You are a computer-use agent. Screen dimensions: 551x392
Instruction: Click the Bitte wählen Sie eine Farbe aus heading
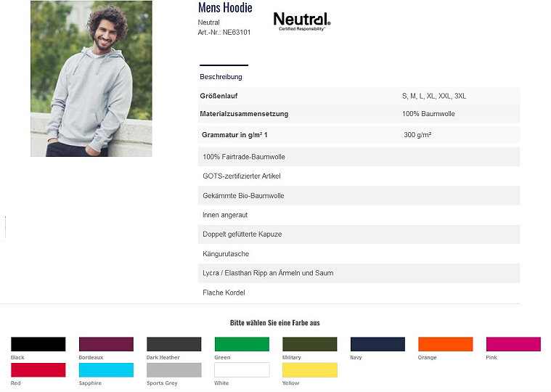point(275,323)
